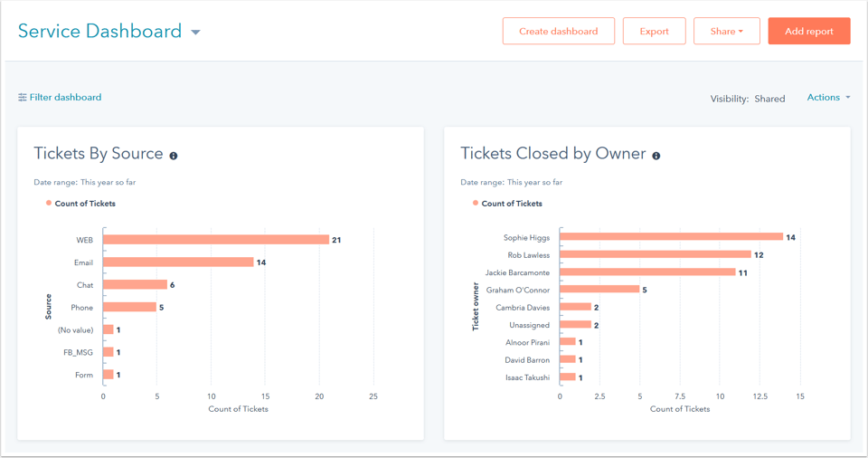Select the Graham O'Connor bar
This screenshot has width=868, height=458.
pyautogui.click(x=599, y=290)
